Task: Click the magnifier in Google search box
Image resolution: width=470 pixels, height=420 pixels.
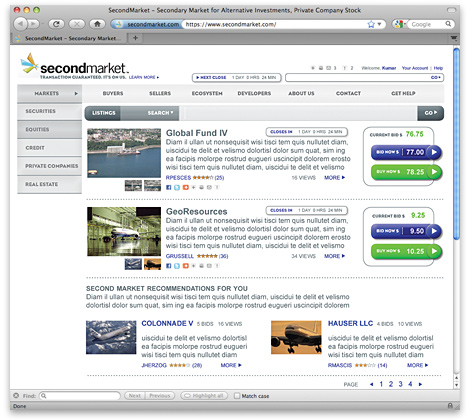Action: [x=448, y=24]
